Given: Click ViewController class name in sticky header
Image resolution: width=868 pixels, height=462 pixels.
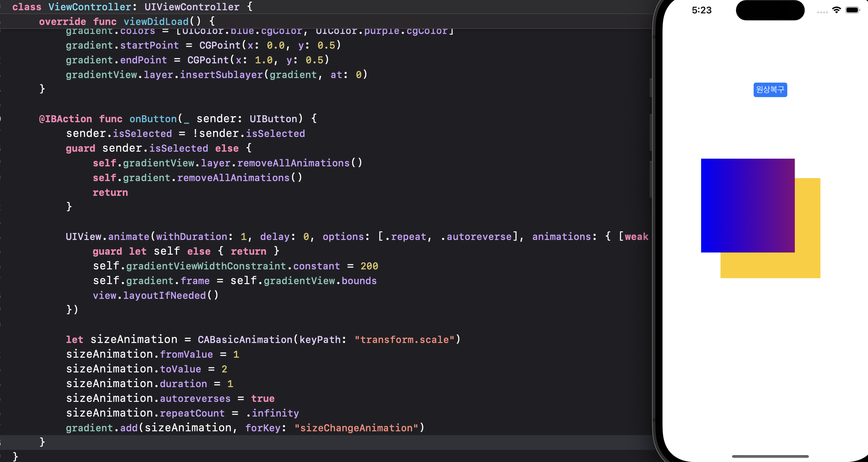Looking at the screenshot, I should tap(89, 7).
